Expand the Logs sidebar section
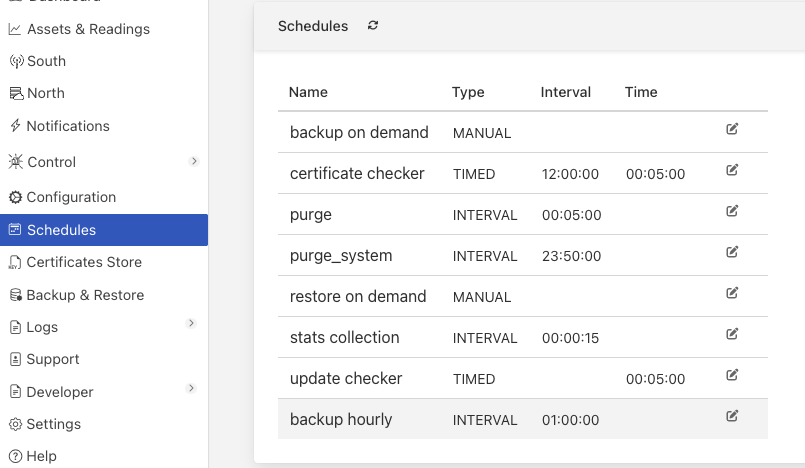Viewport: 805px width, 468px height. click(x=191, y=323)
